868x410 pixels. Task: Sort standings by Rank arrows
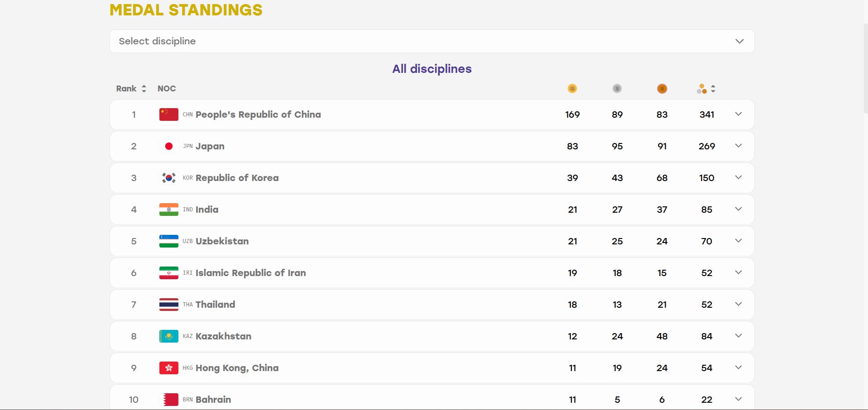(x=144, y=89)
